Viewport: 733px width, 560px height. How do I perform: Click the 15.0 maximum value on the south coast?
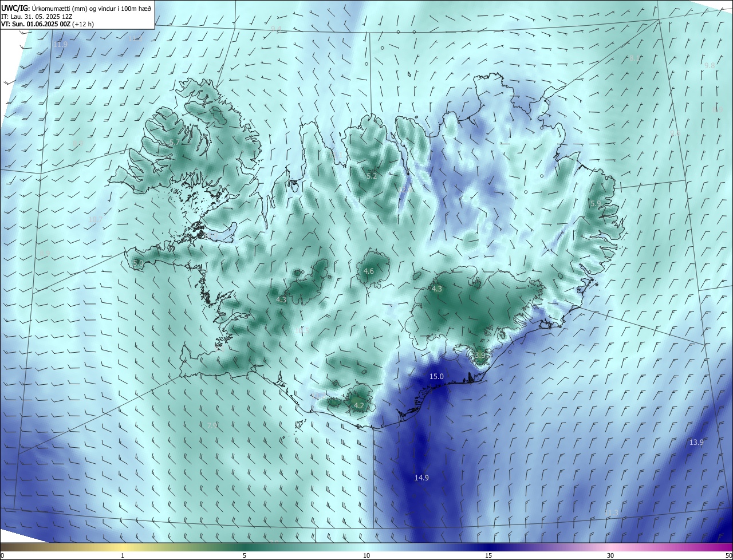pyautogui.click(x=436, y=376)
